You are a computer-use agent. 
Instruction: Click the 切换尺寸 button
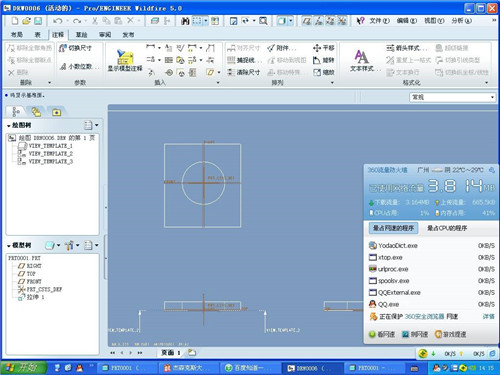75,48
